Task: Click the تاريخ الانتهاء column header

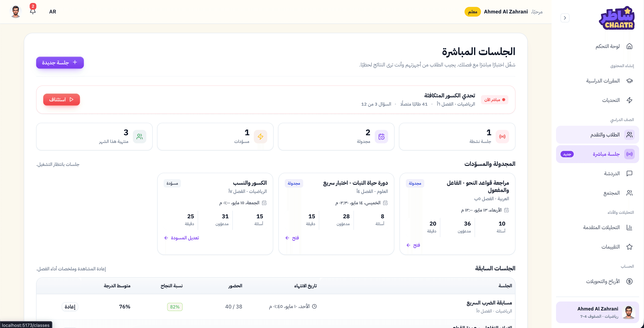Action: tap(305, 286)
